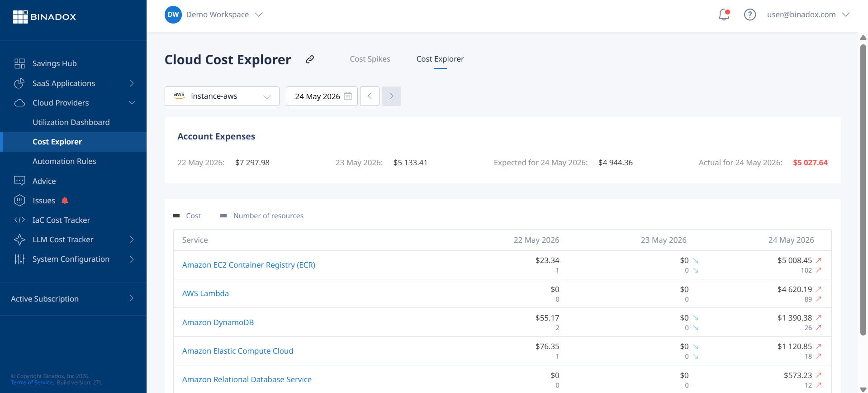Toggle the Cost legend series
This screenshot has height=393, width=868.
[187, 216]
